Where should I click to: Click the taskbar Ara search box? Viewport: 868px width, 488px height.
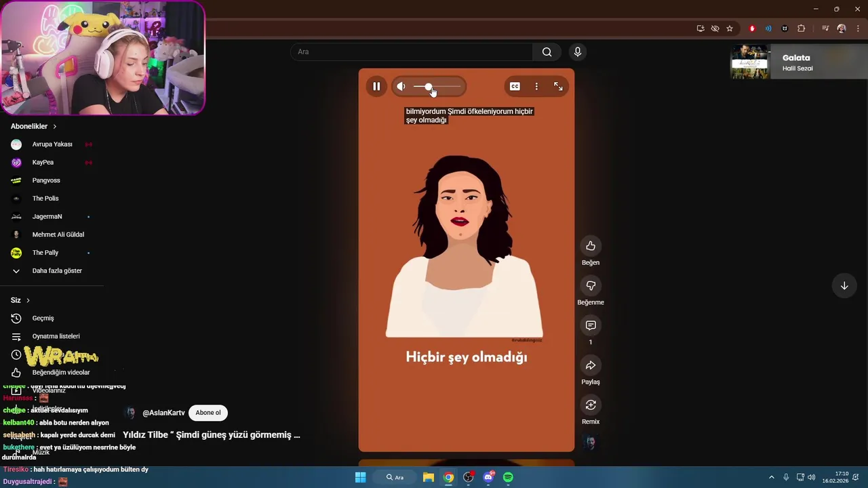click(x=395, y=477)
